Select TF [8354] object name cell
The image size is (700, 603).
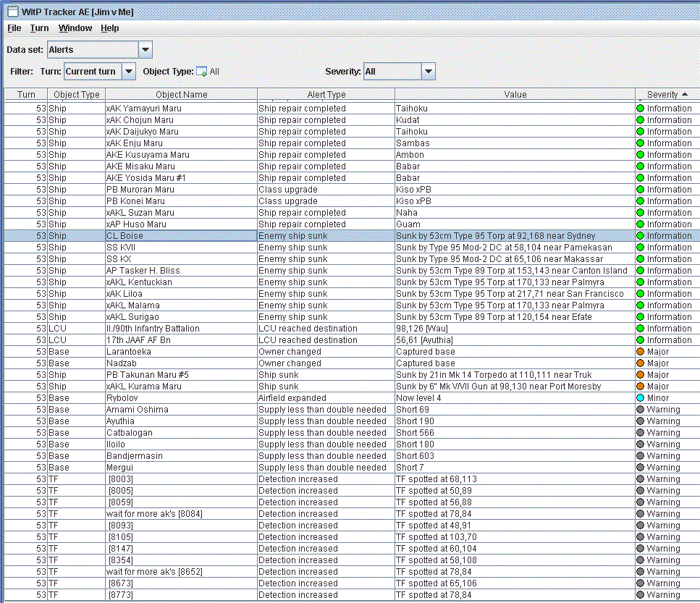(181, 560)
